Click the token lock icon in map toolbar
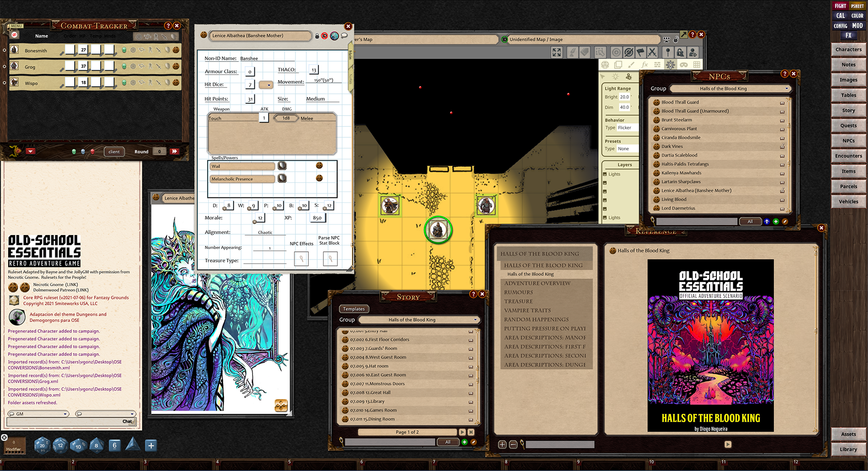This screenshot has width=868, height=471. click(680, 53)
